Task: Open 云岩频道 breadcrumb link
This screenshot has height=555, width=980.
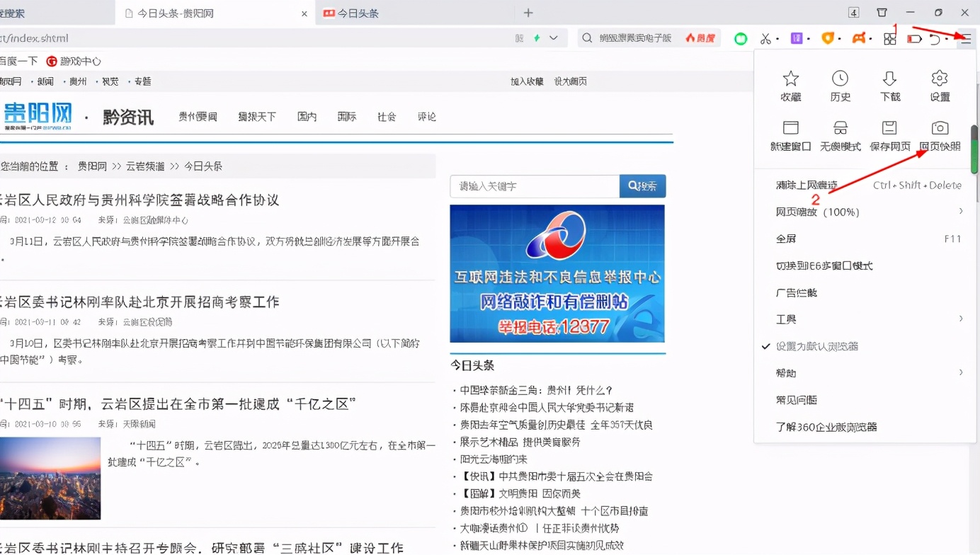Action: click(145, 166)
